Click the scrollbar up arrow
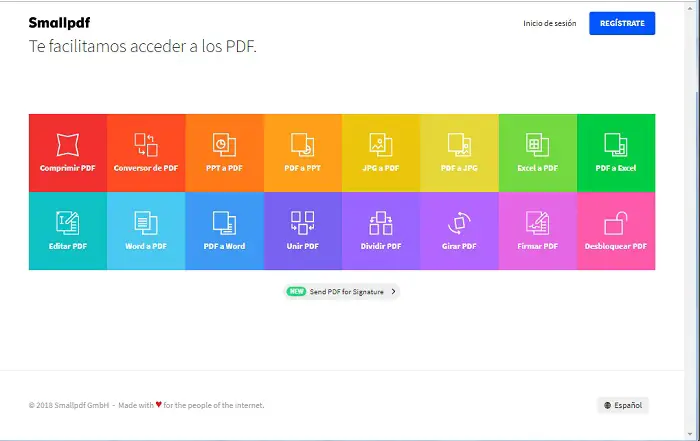The image size is (700, 441). (x=692, y=8)
